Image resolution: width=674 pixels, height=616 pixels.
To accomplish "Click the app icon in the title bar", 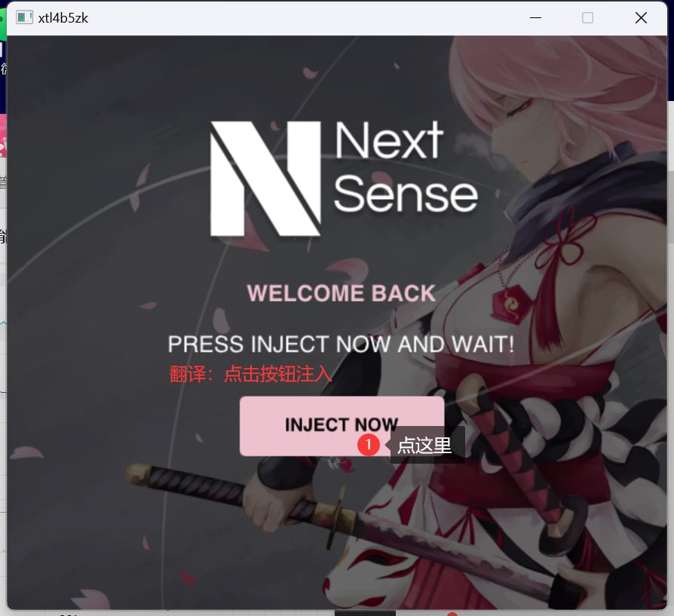I will coord(24,17).
